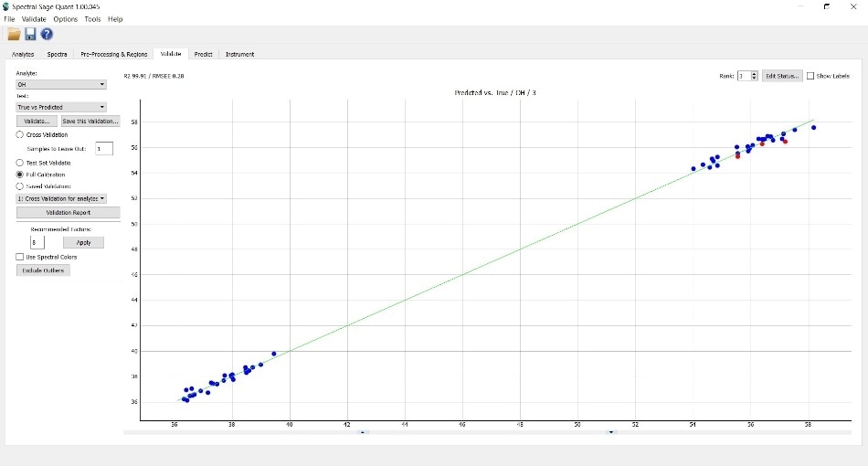This screenshot has height=466, width=868.
Task: Switch to the Predict tab
Action: [203, 55]
